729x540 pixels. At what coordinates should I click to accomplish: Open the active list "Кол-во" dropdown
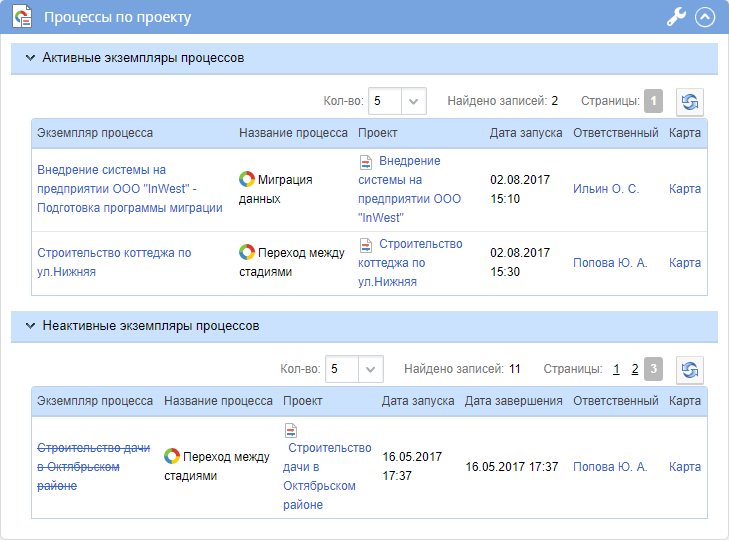pos(415,101)
